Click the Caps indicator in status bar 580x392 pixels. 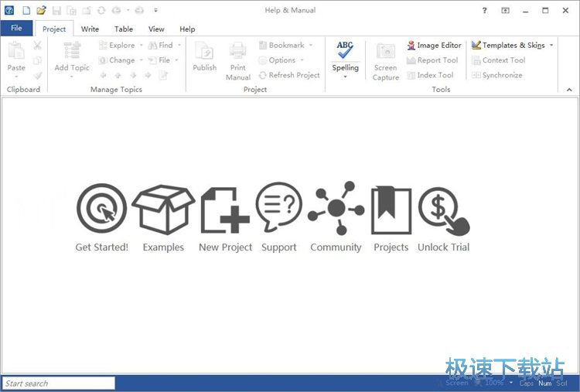click(x=527, y=383)
